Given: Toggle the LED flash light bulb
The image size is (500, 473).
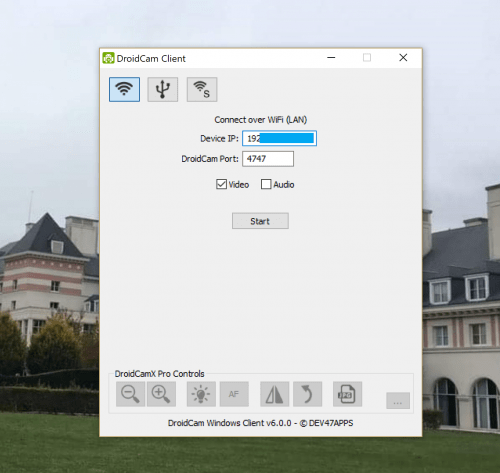Looking at the screenshot, I should pyautogui.click(x=201, y=394).
